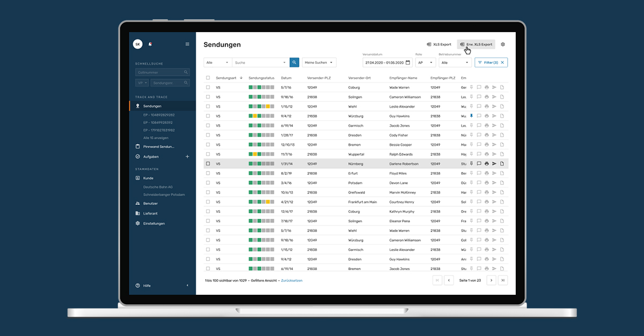
Task: Open the document icon on the Darlene Robertson row
Action: (502, 163)
